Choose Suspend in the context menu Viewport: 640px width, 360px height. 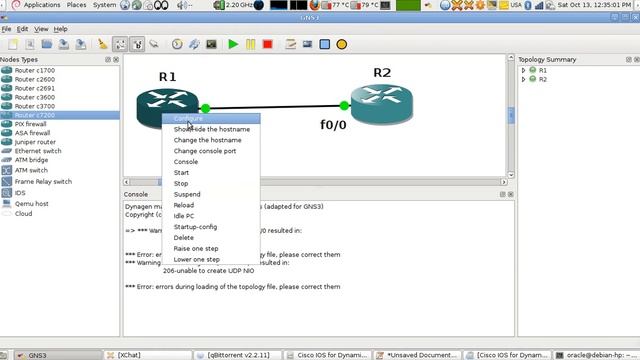pyautogui.click(x=211, y=194)
